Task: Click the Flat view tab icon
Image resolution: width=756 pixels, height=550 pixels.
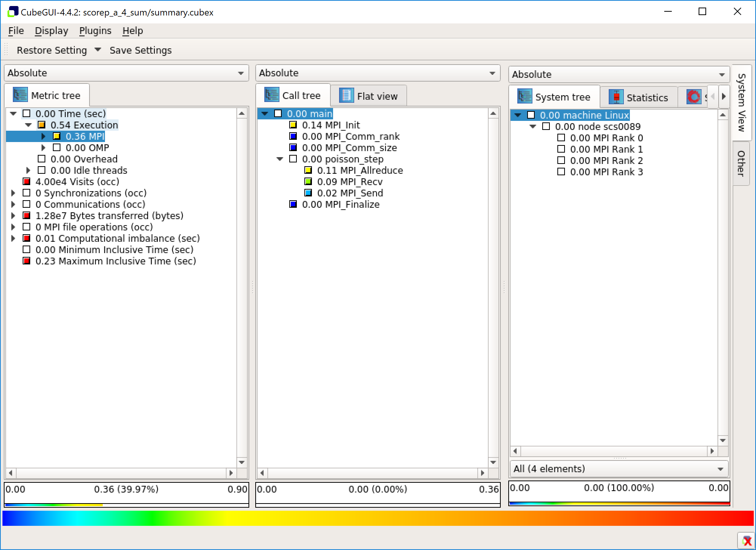Action: coord(346,95)
